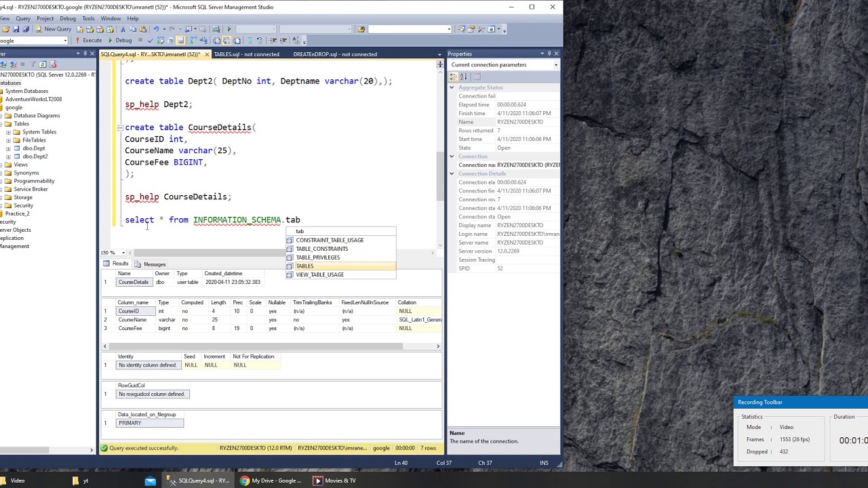Click the New Query toolbar button
Viewport: 868px width, 488px height.
point(54,29)
